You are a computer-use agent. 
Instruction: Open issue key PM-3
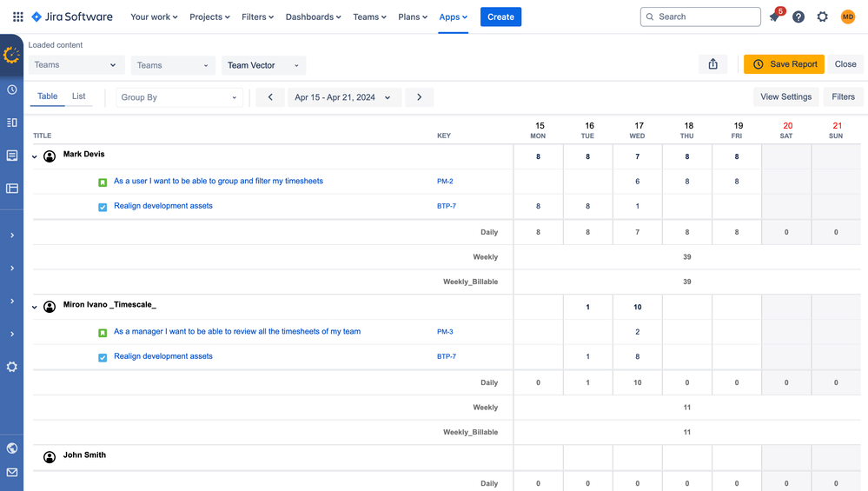point(445,332)
